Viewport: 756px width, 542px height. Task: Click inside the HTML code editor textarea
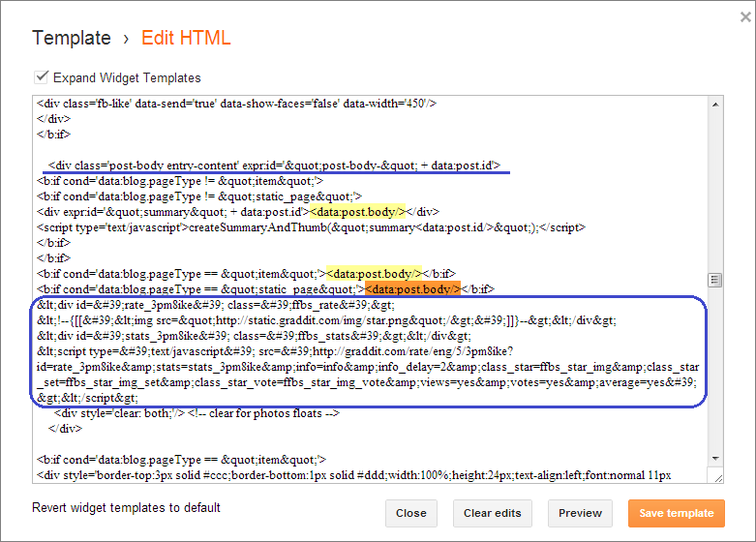[x=371, y=289]
